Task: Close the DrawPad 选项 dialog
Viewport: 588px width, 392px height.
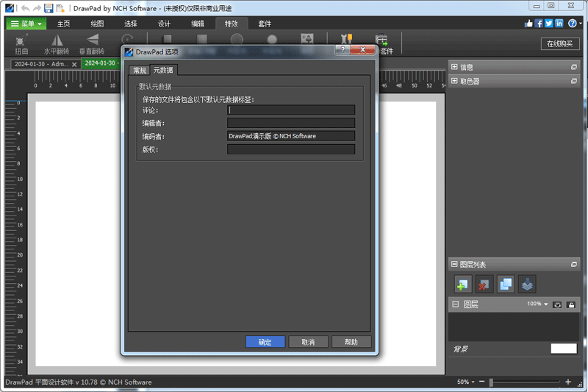Action: point(362,49)
